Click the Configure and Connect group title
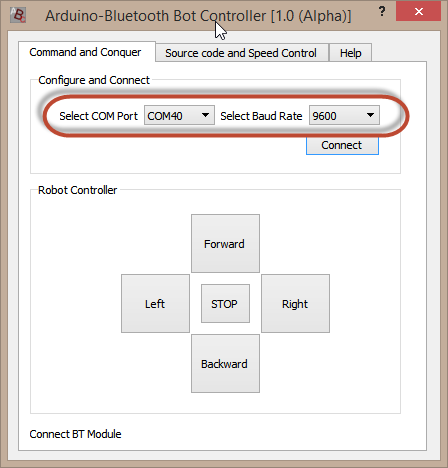This screenshot has width=448, height=468. pyautogui.click(x=94, y=80)
